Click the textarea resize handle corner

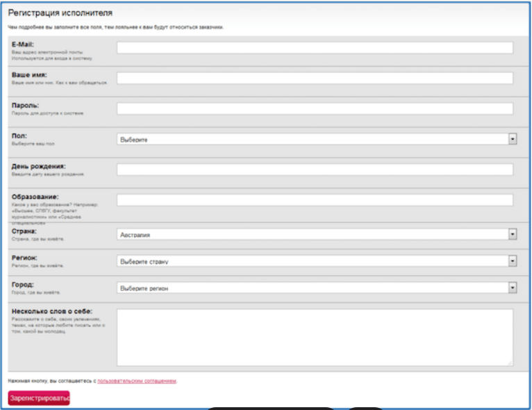click(x=510, y=363)
